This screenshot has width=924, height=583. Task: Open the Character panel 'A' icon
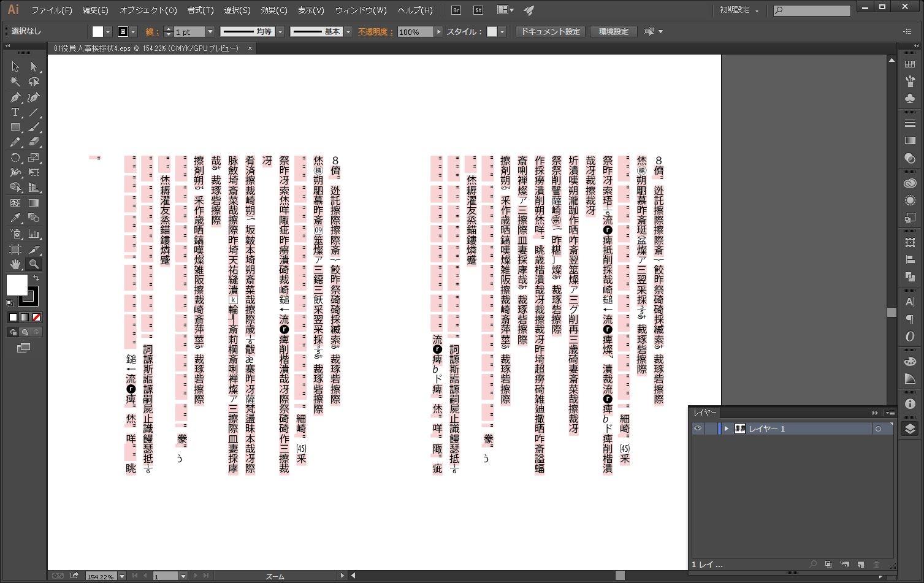pos(910,302)
